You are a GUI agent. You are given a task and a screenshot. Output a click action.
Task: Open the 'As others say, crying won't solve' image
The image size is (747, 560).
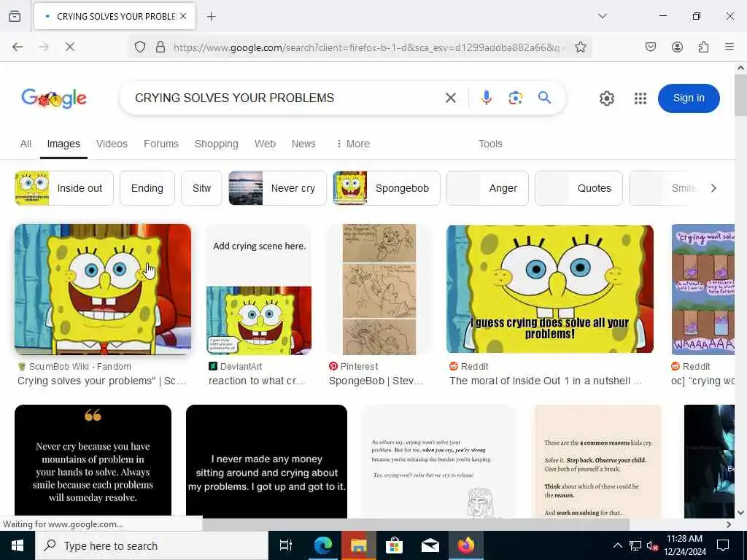[x=439, y=461]
